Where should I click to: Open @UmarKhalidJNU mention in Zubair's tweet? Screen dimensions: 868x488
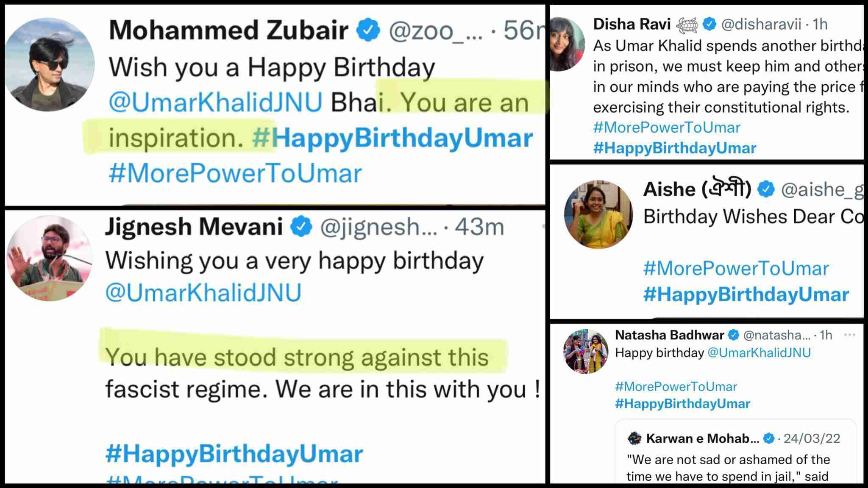click(215, 103)
